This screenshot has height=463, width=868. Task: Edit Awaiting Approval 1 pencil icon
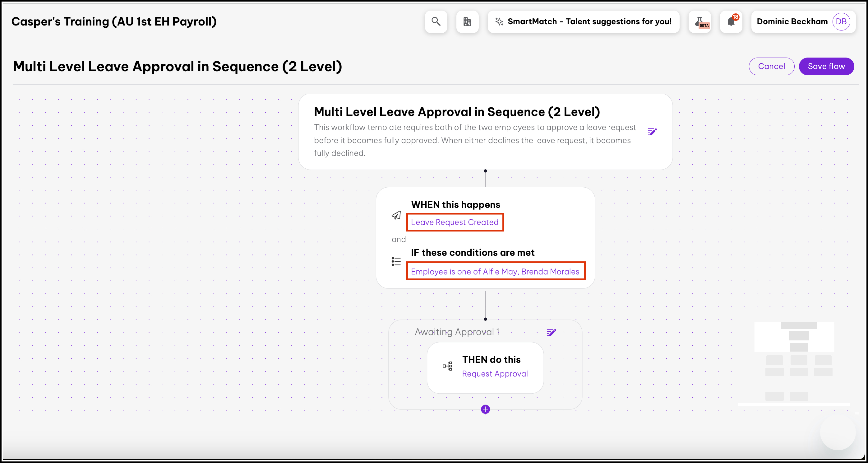(x=551, y=333)
